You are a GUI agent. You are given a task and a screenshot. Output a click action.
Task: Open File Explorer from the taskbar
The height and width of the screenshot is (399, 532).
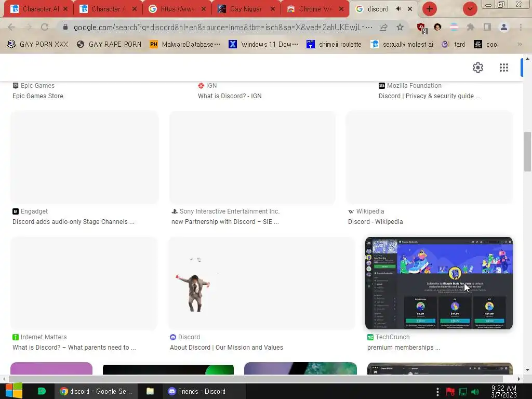click(150, 391)
